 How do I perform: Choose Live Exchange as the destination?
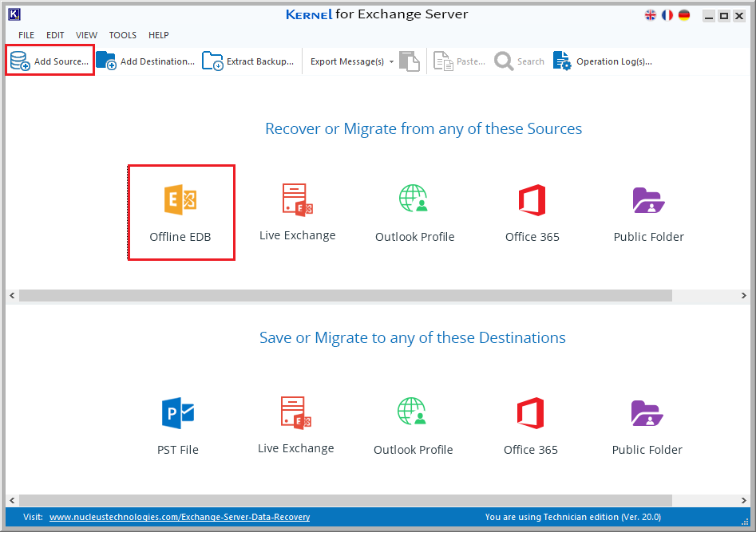(296, 425)
